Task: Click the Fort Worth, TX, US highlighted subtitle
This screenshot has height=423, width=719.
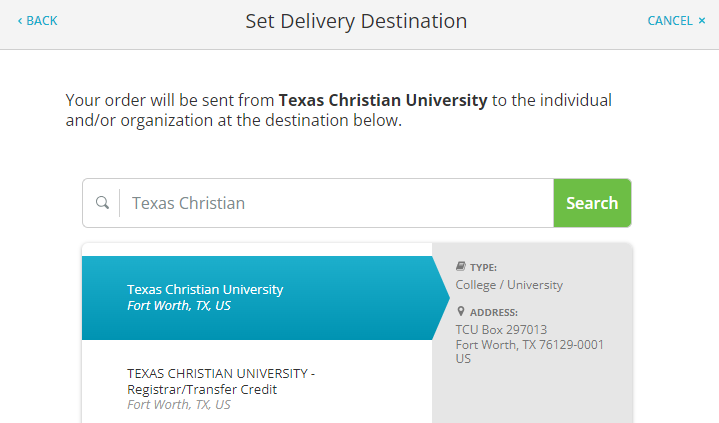Action: (x=179, y=306)
